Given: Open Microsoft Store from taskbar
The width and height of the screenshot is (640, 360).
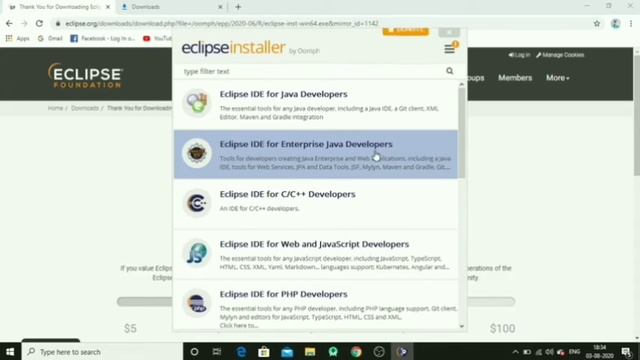Looking at the screenshot, I should tap(264, 351).
